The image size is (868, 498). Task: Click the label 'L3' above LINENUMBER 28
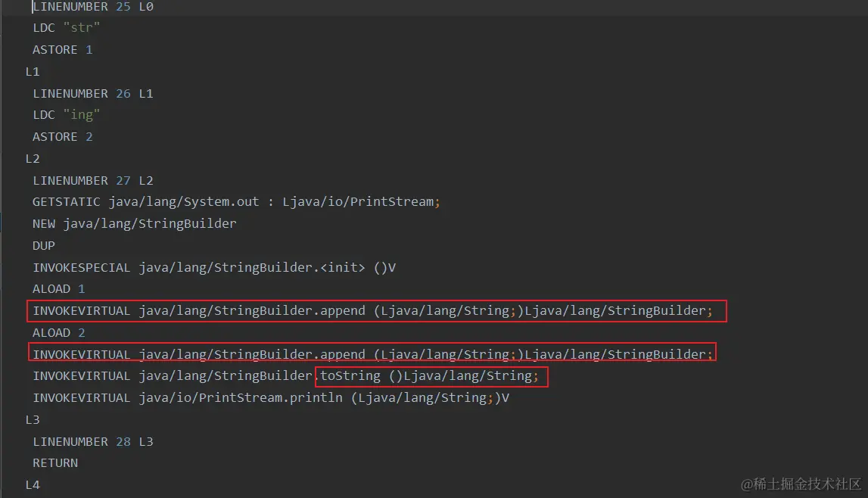pyautogui.click(x=33, y=420)
